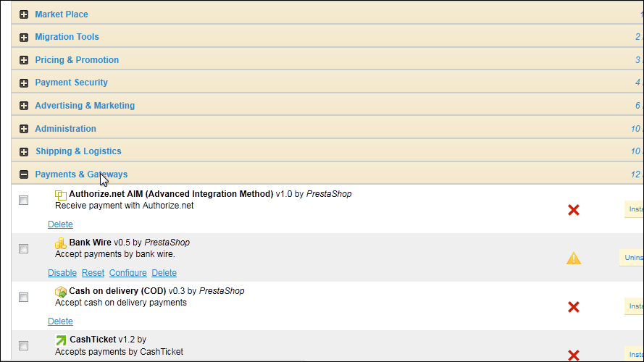Collapse the Payments & Gateways section
This screenshot has height=362, width=644.
(x=24, y=174)
